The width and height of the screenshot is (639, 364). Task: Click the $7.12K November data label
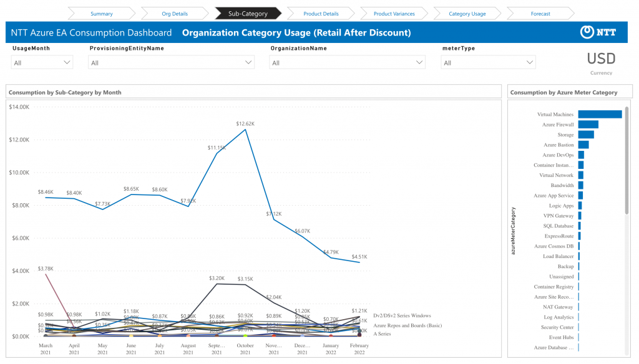(274, 214)
